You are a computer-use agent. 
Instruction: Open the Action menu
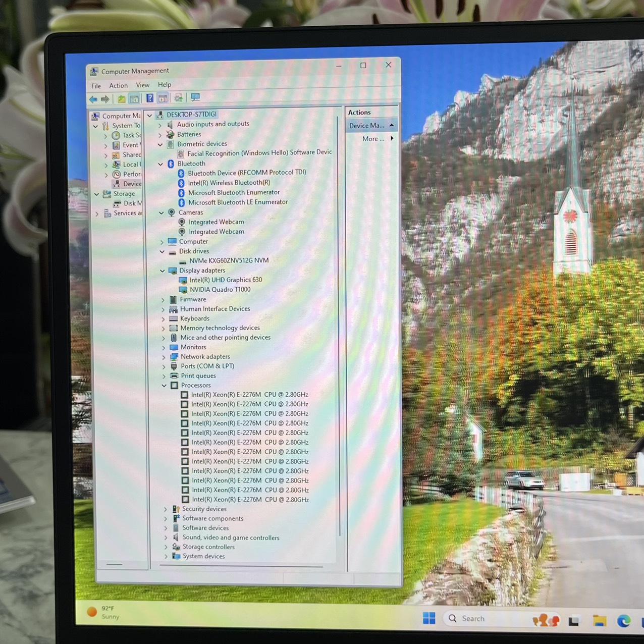[119, 85]
